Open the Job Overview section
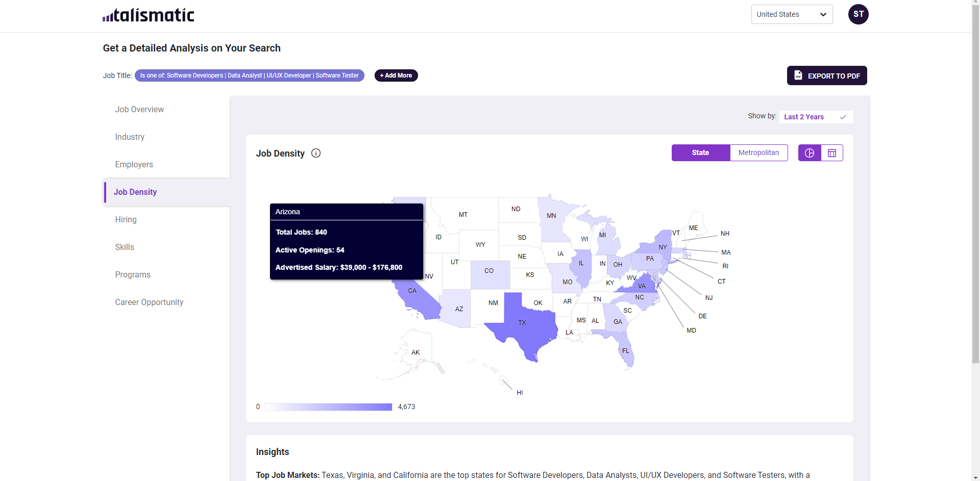 pos(139,110)
